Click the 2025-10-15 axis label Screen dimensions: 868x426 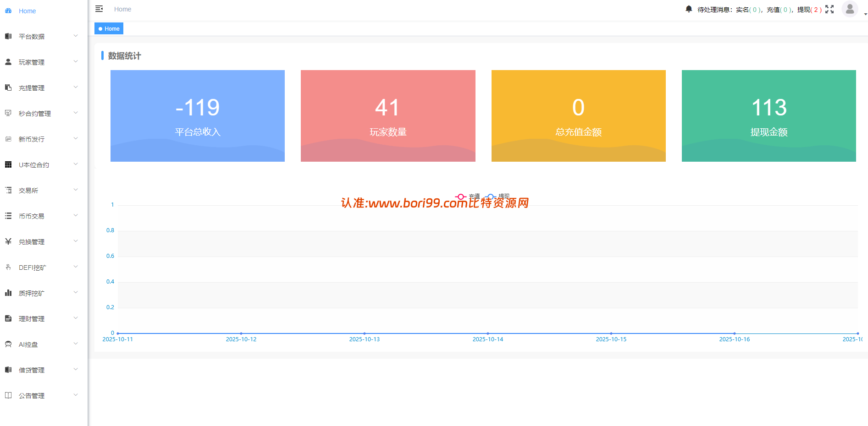tap(611, 339)
